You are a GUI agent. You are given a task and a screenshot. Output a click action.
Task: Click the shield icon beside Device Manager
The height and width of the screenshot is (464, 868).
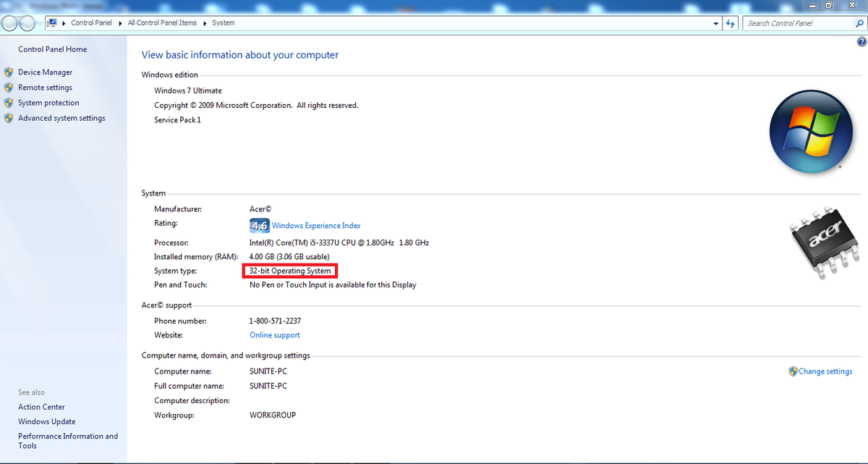point(8,72)
